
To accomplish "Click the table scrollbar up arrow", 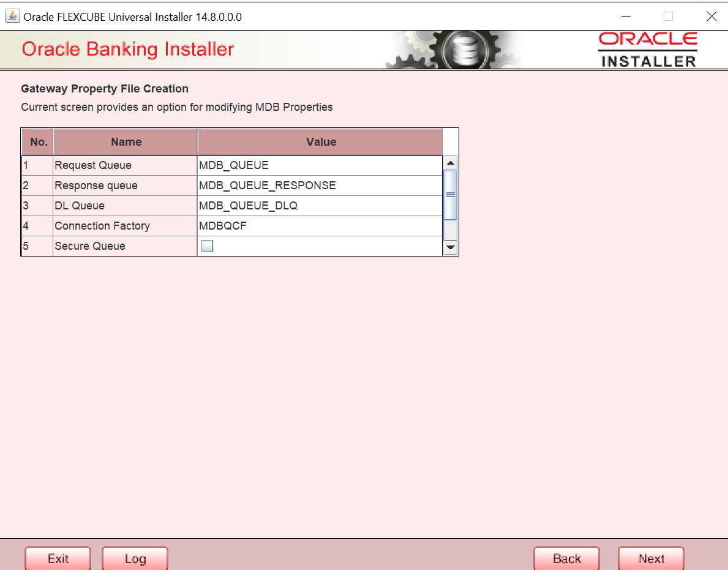I will click(451, 163).
